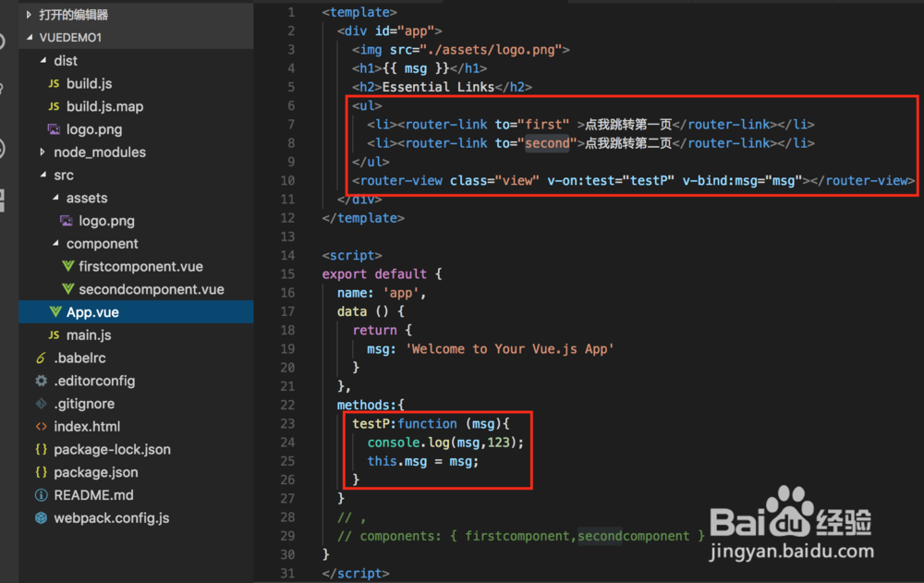Click the JS icon beside build.js.map
924x583 pixels.
coord(54,106)
